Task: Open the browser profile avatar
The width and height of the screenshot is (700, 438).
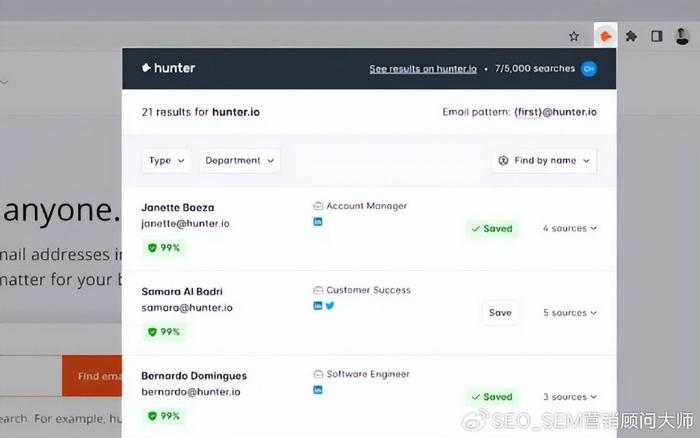Action: pos(682,36)
